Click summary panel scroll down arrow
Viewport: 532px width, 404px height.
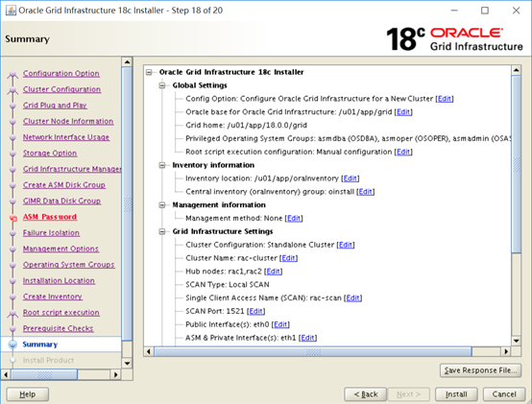click(x=516, y=341)
